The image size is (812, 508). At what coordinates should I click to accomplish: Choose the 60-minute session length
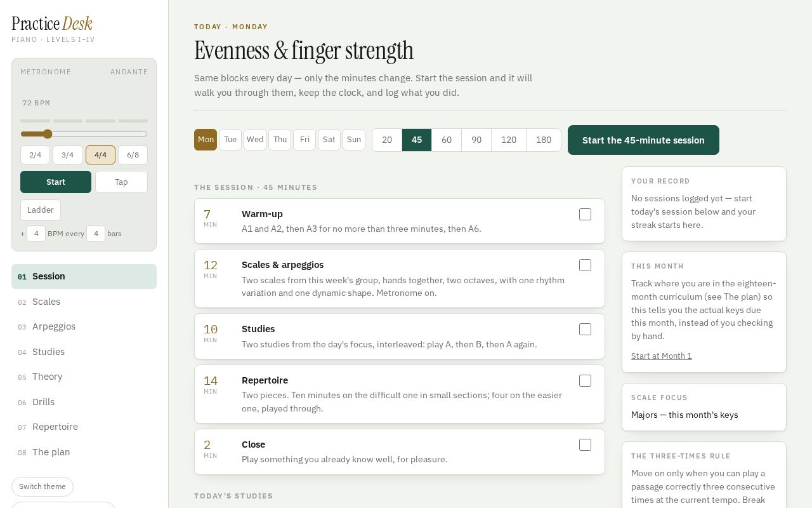(447, 140)
